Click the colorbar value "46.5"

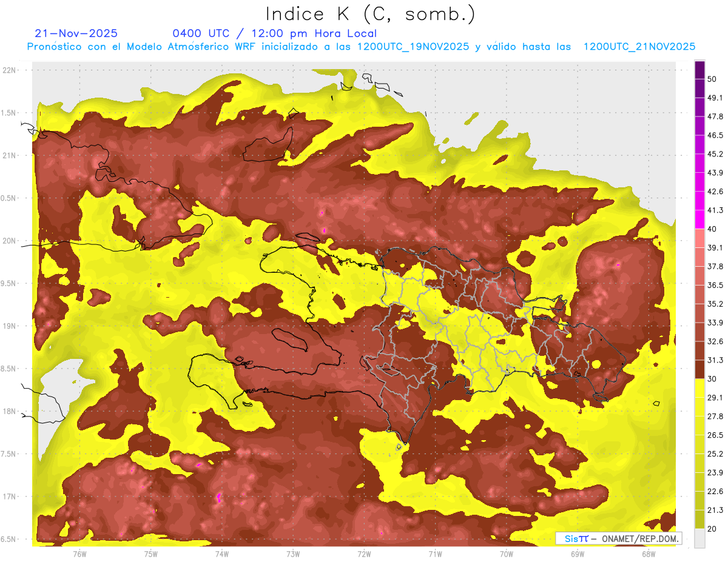715,136
